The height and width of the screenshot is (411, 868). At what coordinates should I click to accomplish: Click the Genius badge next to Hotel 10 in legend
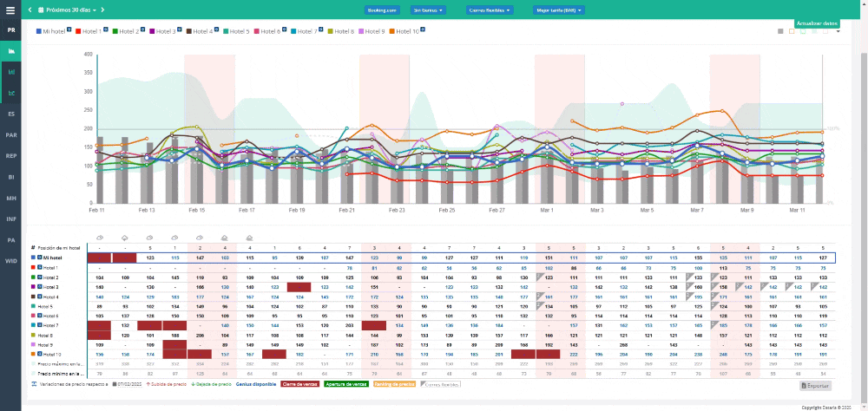click(x=423, y=29)
